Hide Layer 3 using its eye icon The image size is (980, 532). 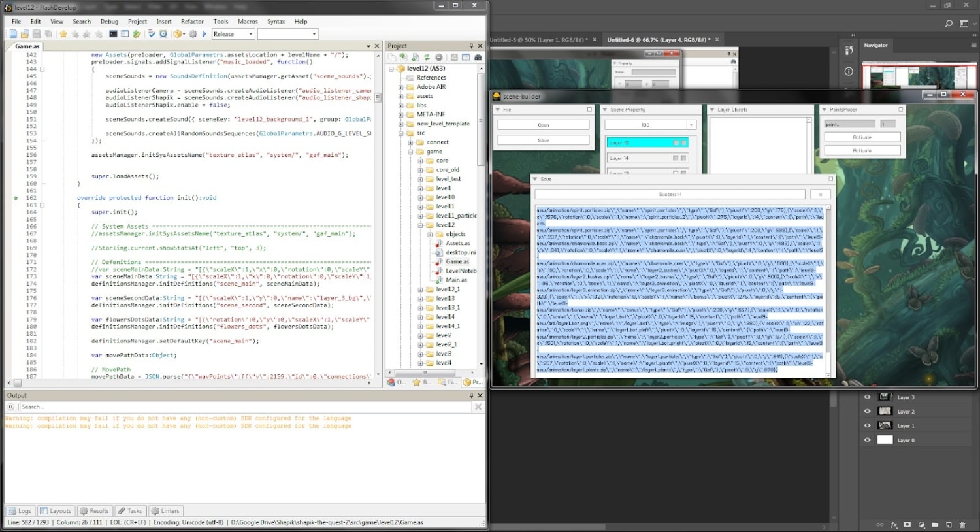point(867,397)
